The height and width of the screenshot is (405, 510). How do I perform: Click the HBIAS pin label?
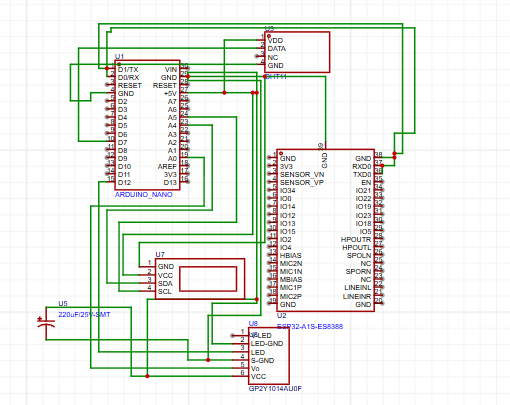click(x=291, y=256)
